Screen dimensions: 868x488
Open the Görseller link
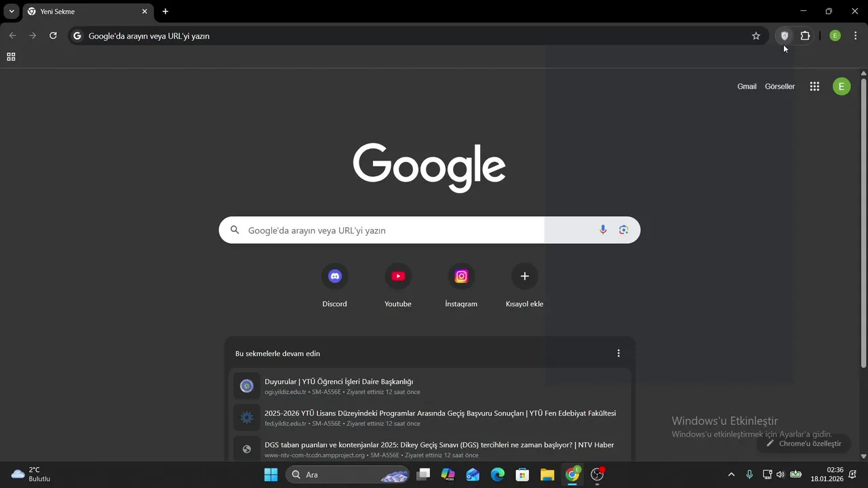[x=780, y=87]
